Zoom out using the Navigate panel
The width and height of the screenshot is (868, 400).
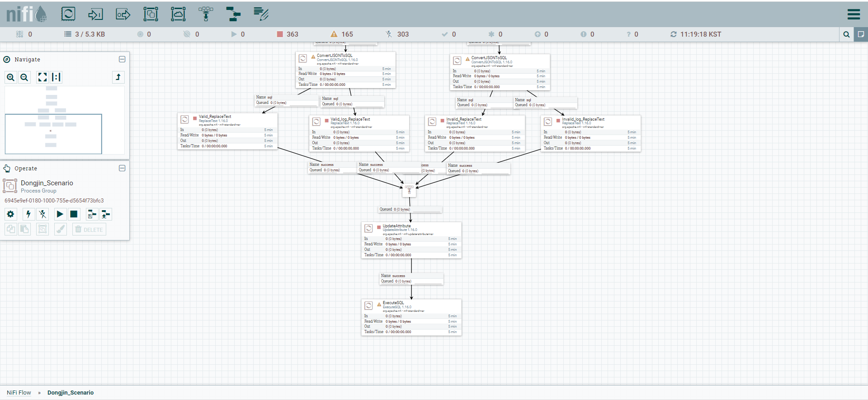tap(24, 77)
